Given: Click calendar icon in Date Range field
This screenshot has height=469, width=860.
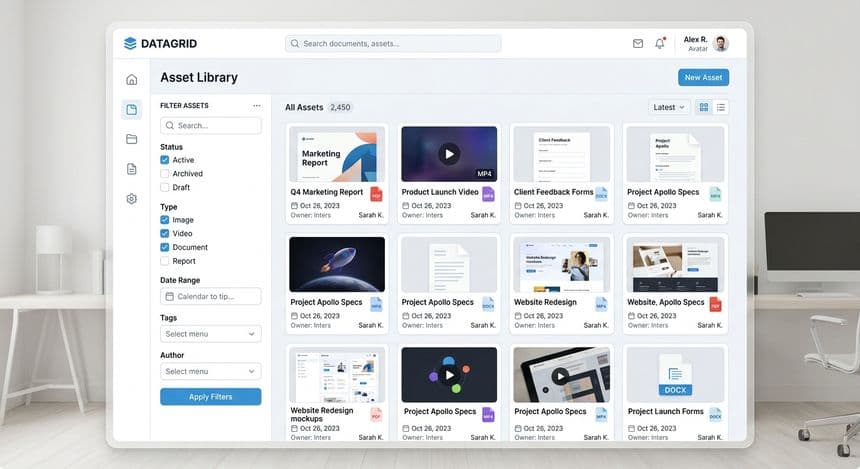Looking at the screenshot, I should click(x=169, y=296).
